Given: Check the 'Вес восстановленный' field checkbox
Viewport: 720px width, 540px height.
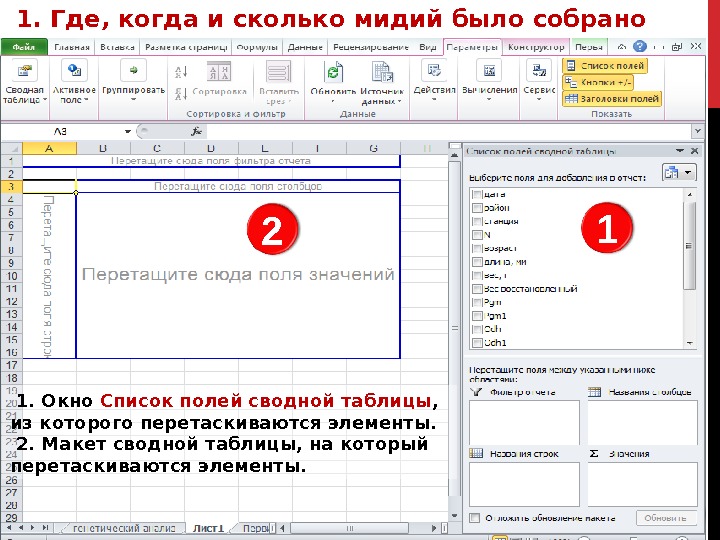Looking at the screenshot, I should [x=477, y=289].
